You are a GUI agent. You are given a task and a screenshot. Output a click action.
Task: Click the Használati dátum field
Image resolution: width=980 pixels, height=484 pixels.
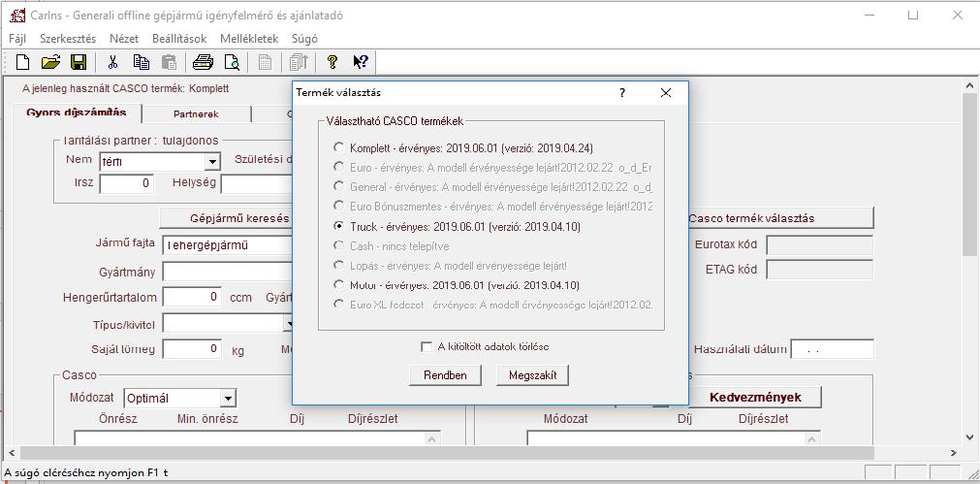click(832, 349)
